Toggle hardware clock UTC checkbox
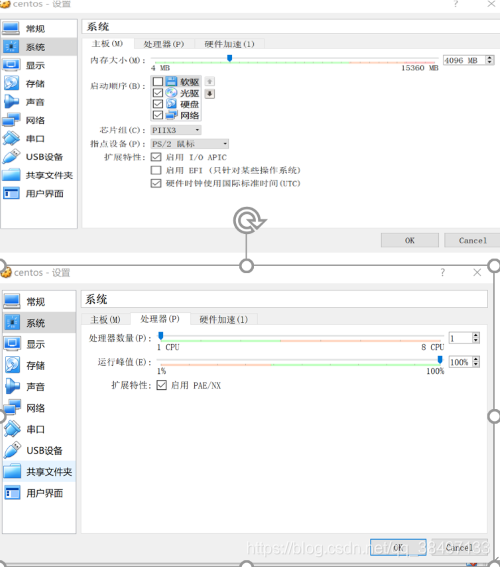 point(156,183)
